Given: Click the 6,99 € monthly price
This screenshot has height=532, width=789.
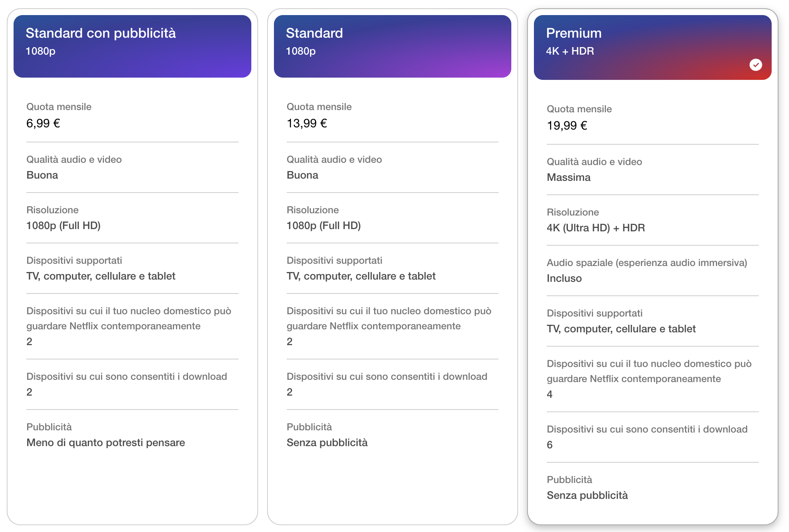Looking at the screenshot, I should pyautogui.click(x=43, y=123).
